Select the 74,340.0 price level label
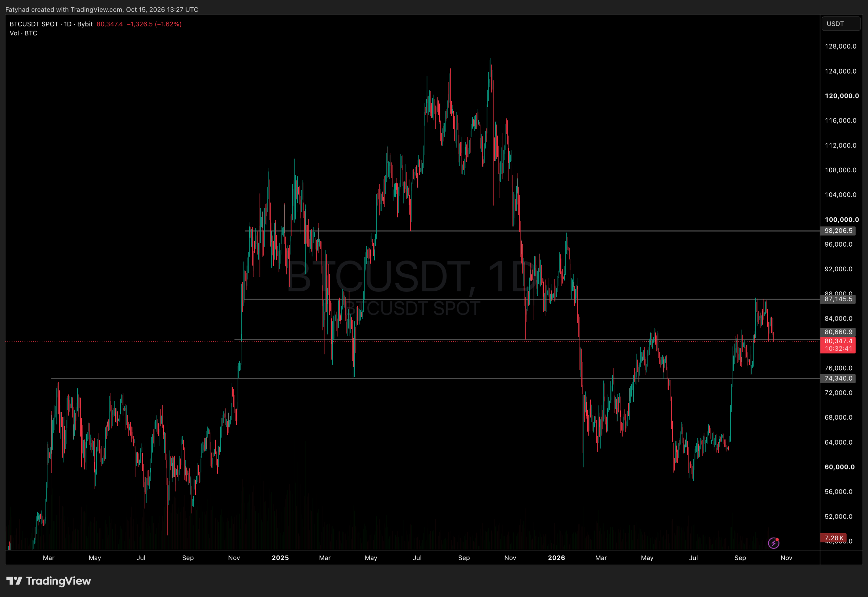Image resolution: width=868 pixels, height=597 pixels. [x=838, y=378]
